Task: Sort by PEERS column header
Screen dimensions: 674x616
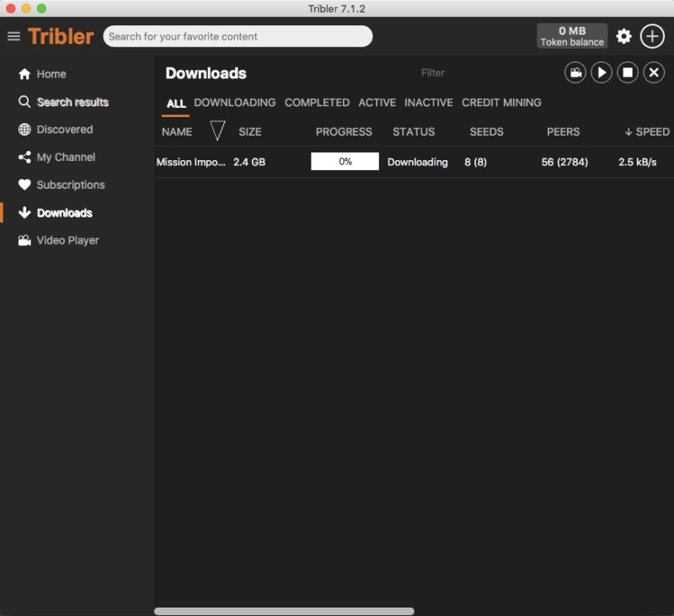Action: click(563, 132)
